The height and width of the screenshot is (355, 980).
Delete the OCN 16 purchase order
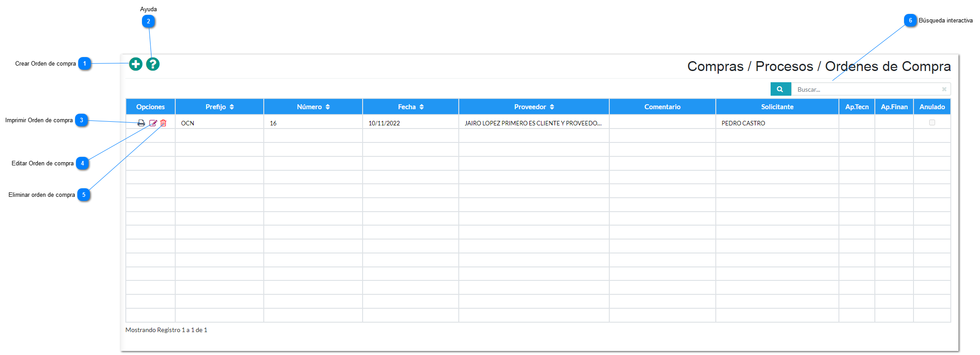click(164, 123)
